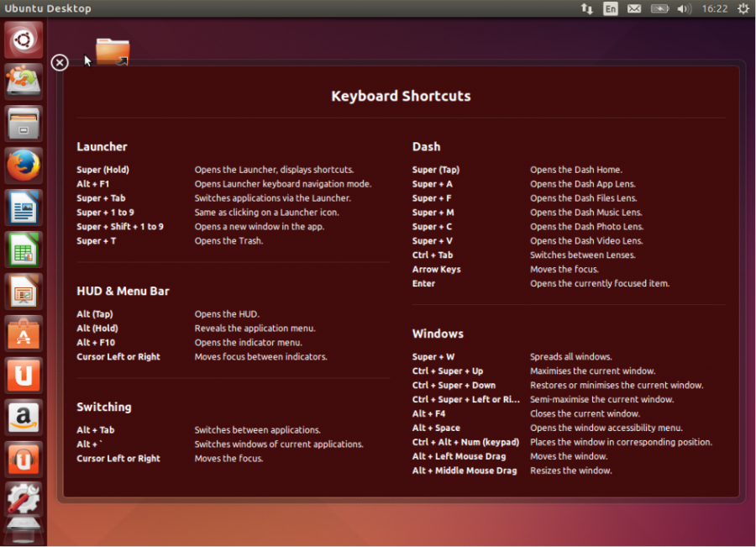The image size is (756, 547).
Task: Dismiss the Keyboard Shortcuts overlay
Action: point(59,62)
